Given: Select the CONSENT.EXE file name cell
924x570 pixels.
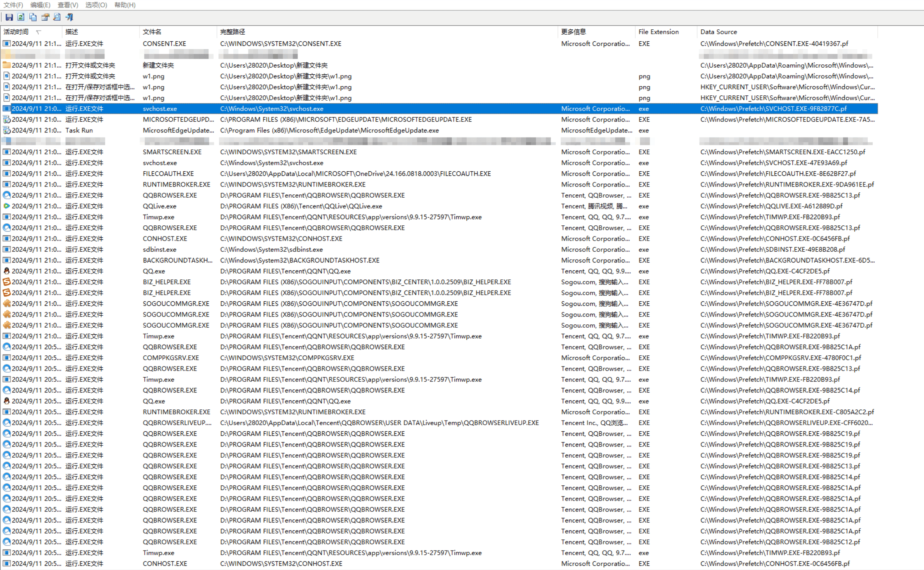Looking at the screenshot, I should 164,43.
